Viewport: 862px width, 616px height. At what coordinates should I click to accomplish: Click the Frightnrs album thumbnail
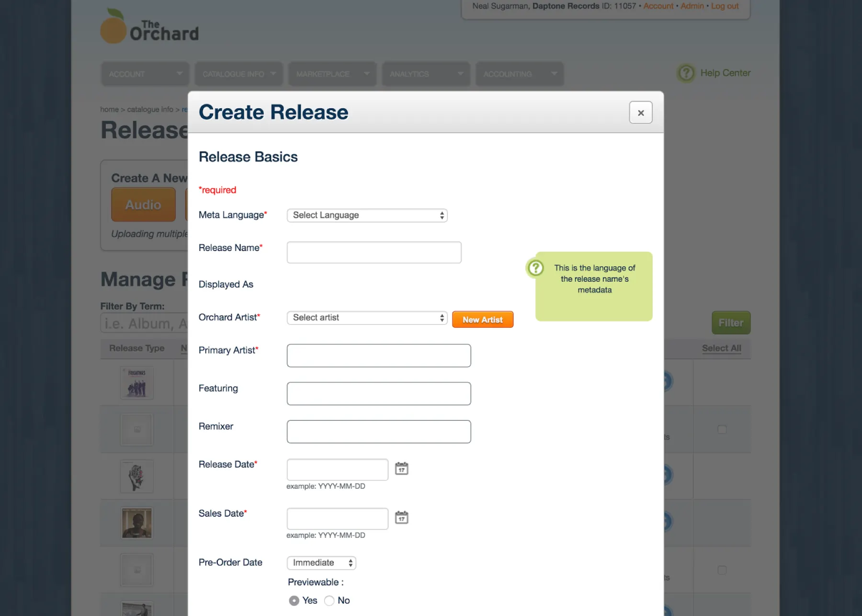(137, 383)
